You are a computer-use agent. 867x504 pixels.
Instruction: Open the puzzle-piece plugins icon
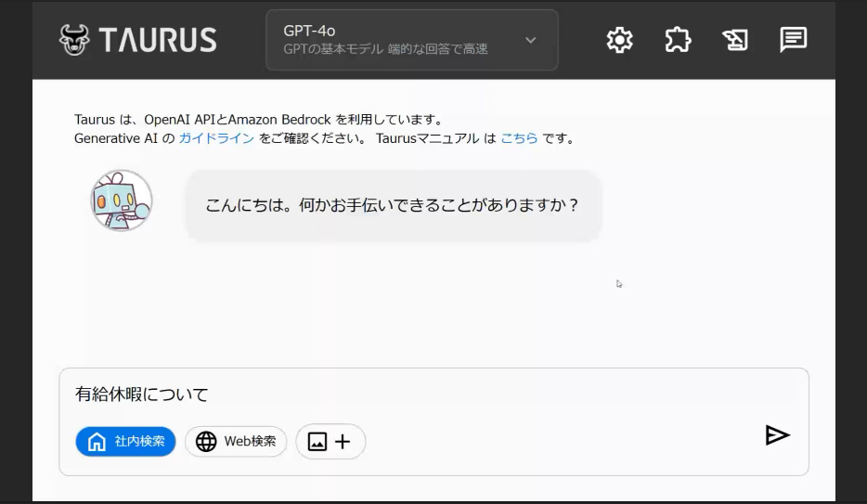[x=678, y=40]
